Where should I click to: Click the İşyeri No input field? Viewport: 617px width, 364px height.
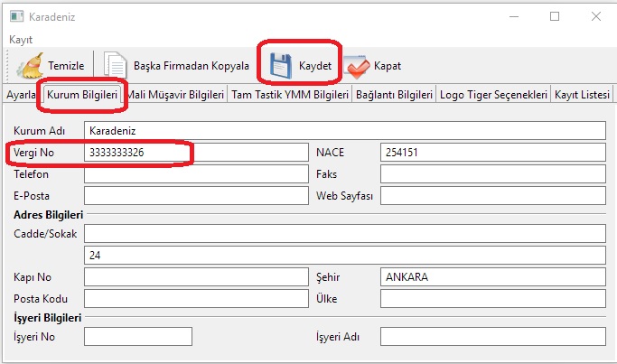pos(137,337)
